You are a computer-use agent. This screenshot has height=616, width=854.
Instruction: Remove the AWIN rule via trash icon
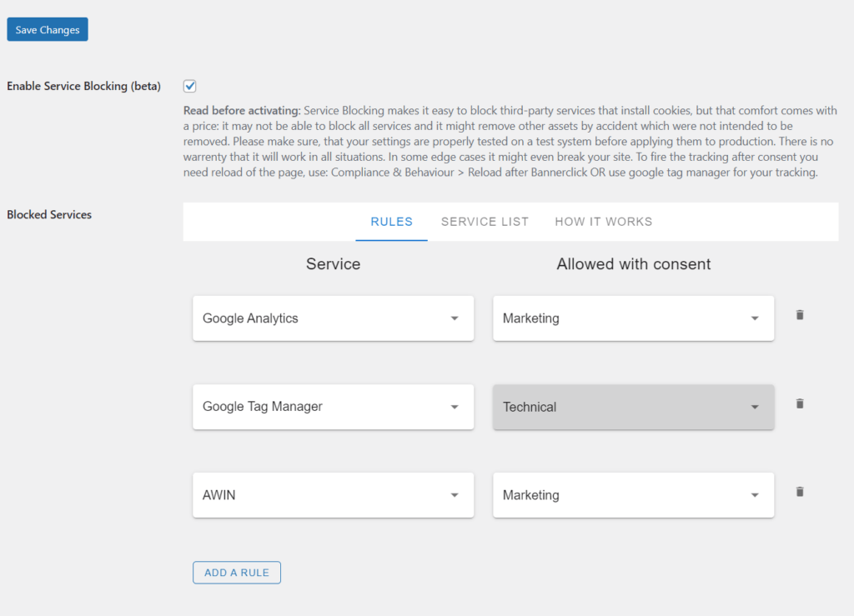point(800,492)
